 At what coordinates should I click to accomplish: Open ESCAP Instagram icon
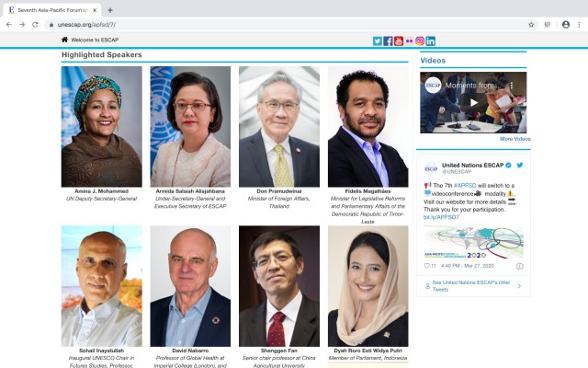pos(420,40)
